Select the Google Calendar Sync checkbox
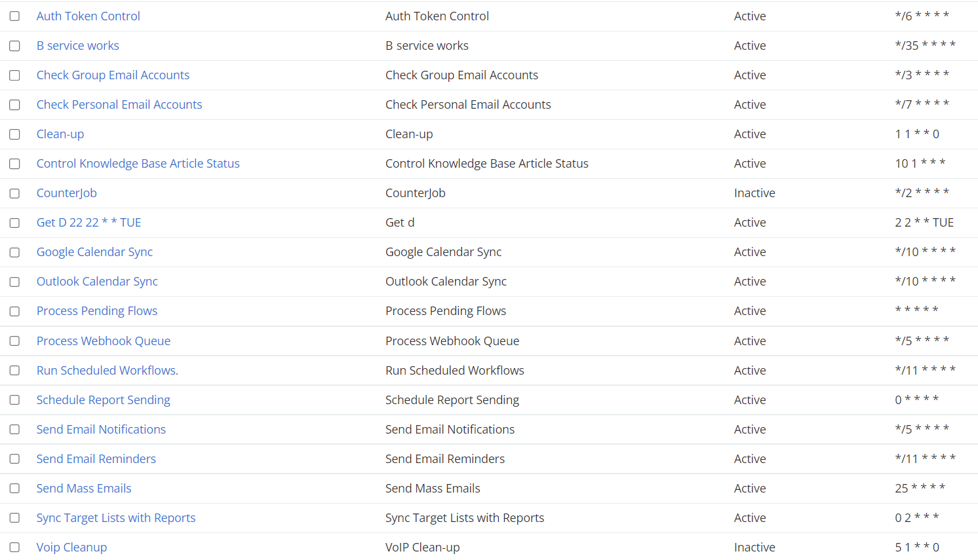 click(x=14, y=252)
